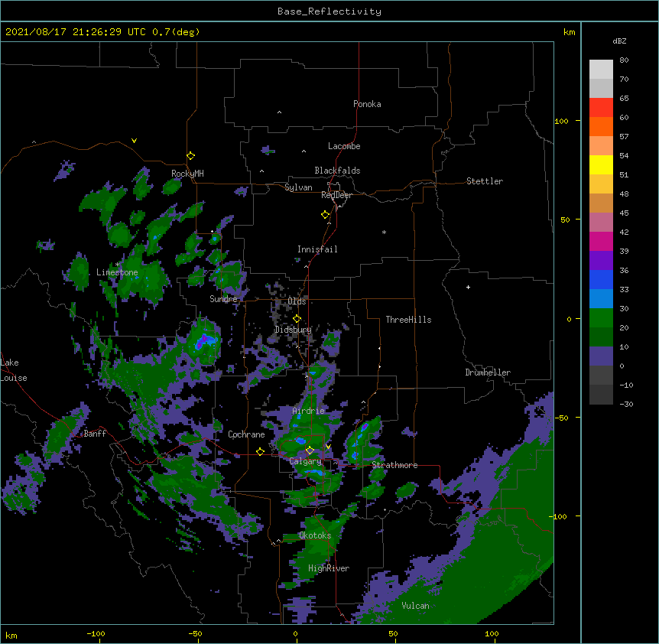The image size is (659, 644).
Task: Click the Banff label
Action: (x=95, y=434)
